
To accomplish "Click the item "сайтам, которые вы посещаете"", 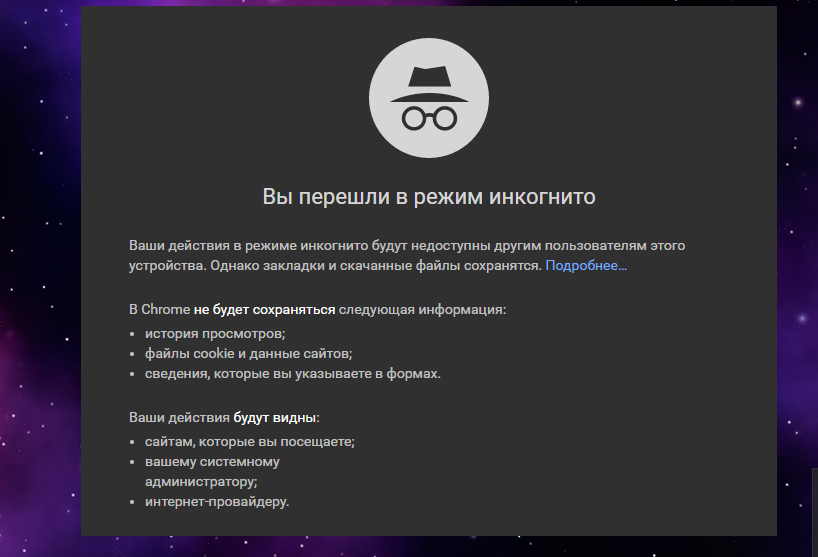I will 249,440.
